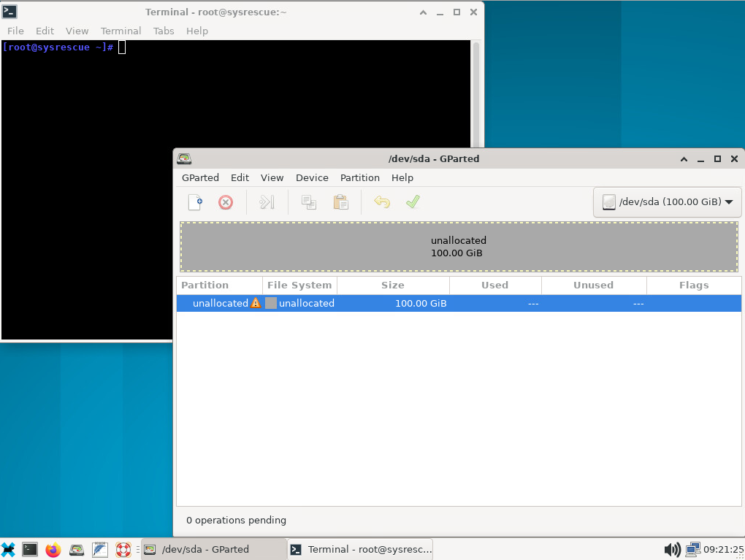Click the Delete partition red X icon
This screenshot has width=745, height=560.
point(226,202)
